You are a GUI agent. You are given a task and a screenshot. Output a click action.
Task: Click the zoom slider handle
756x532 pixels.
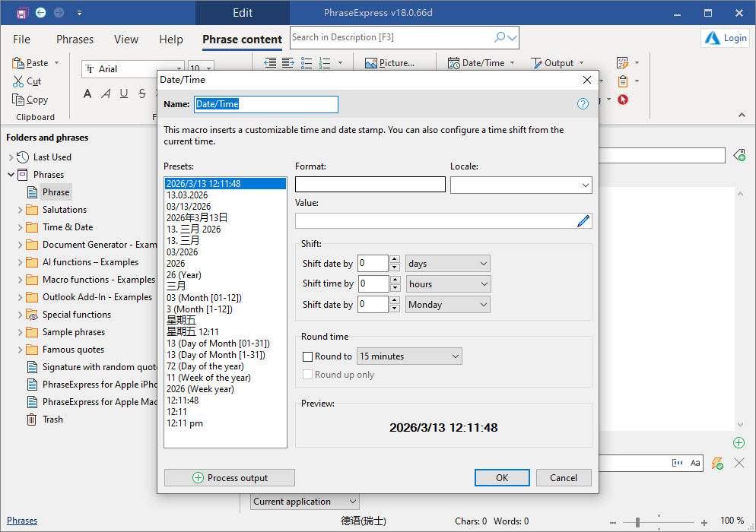click(x=637, y=521)
